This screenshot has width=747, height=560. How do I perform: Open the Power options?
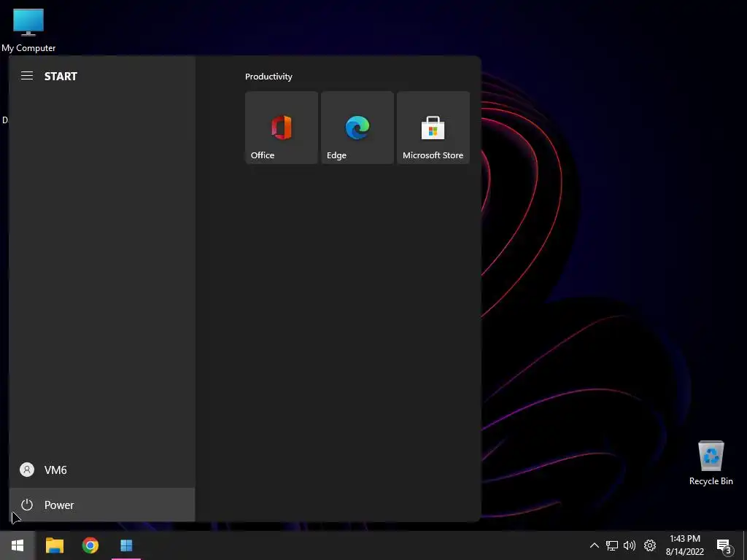(x=102, y=505)
